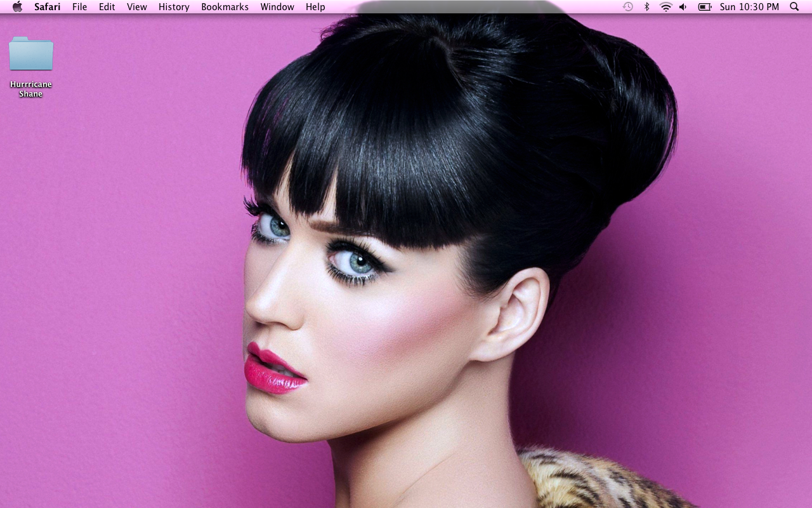The width and height of the screenshot is (812, 508).
Task: Open the Bookmarks menu
Action: tap(225, 6)
